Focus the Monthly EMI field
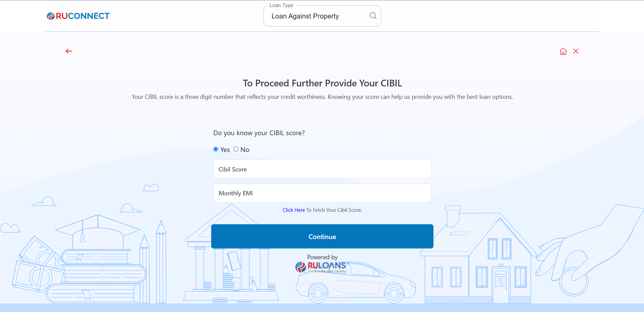The width and height of the screenshot is (644, 312). point(322,193)
